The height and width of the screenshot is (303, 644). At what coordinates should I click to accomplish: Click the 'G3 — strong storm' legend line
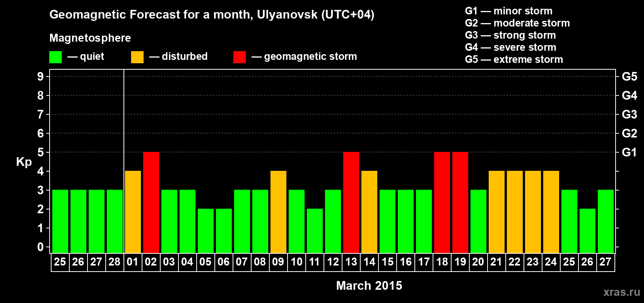(x=510, y=35)
